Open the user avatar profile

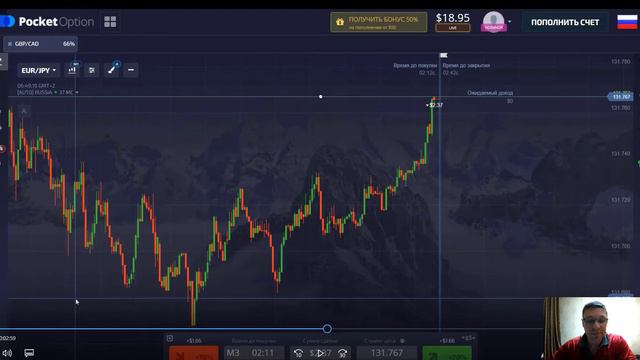[x=493, y=22]
